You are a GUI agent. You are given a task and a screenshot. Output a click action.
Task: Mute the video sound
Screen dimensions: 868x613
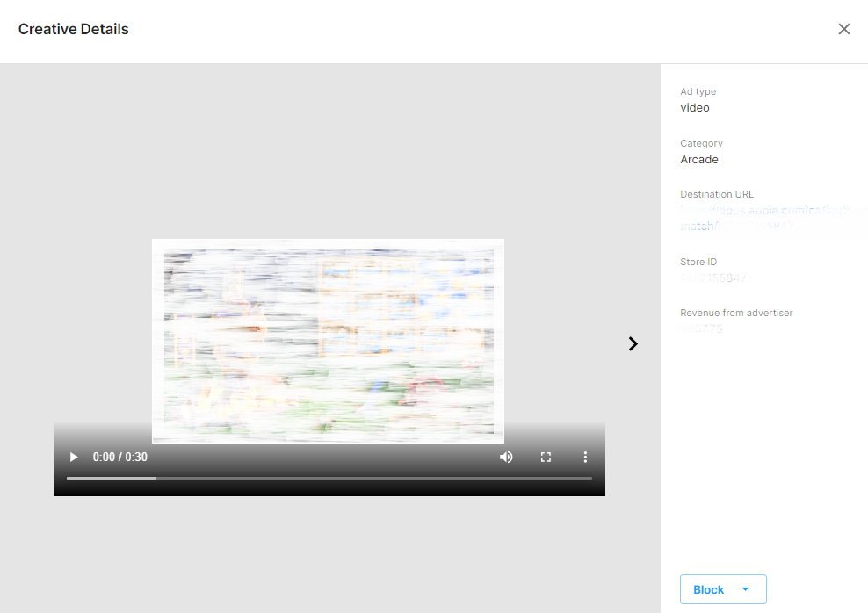(506, 457)
